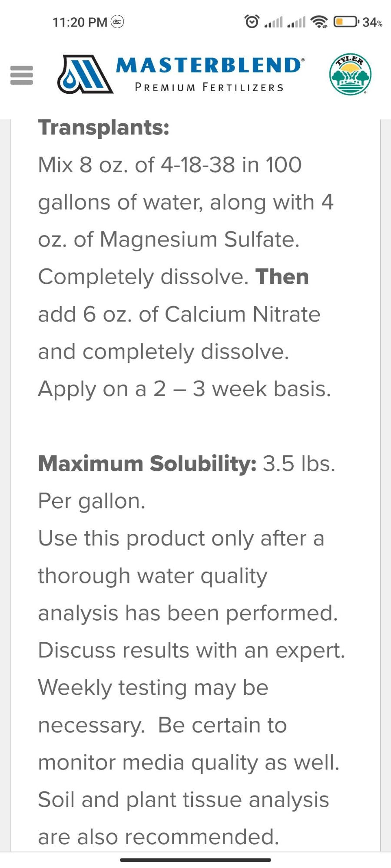Click the 'are also recommended' line

pos(159,837)
